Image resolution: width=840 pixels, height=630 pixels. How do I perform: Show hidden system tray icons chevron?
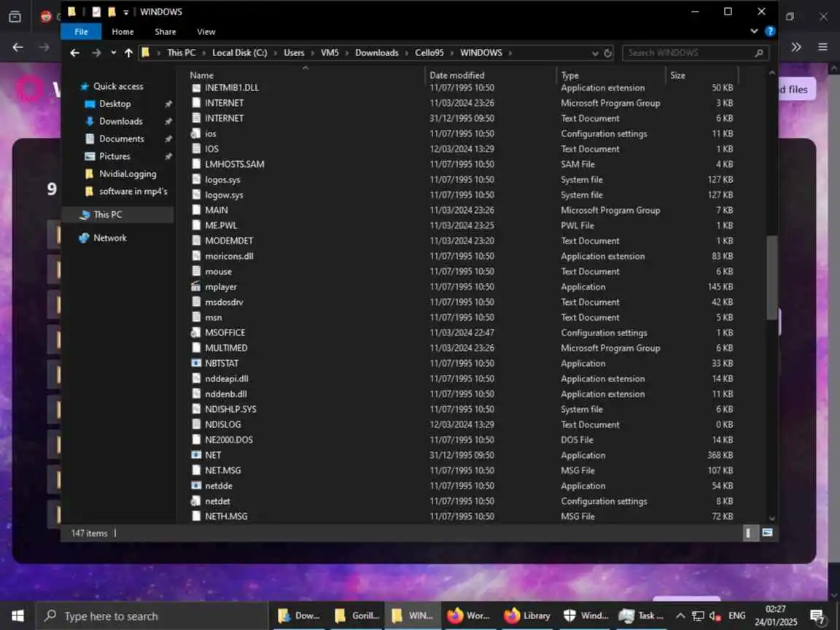(680, 616)
